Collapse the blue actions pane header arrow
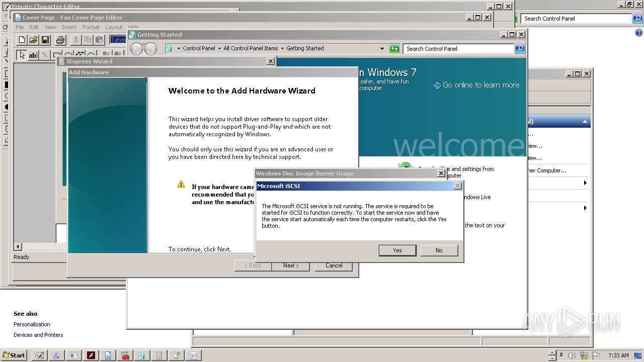Screen dimensions: 644x362 [585, 122]
